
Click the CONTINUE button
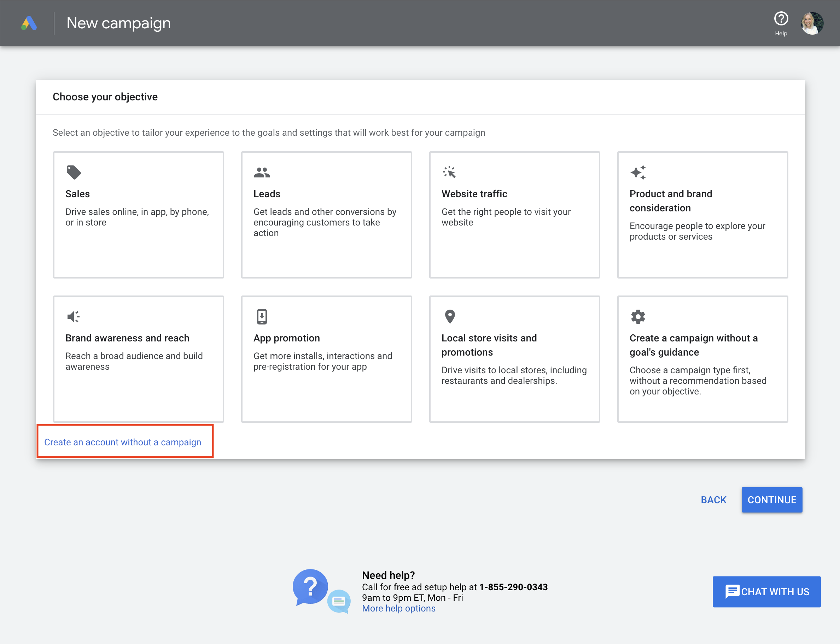(772, 500)
